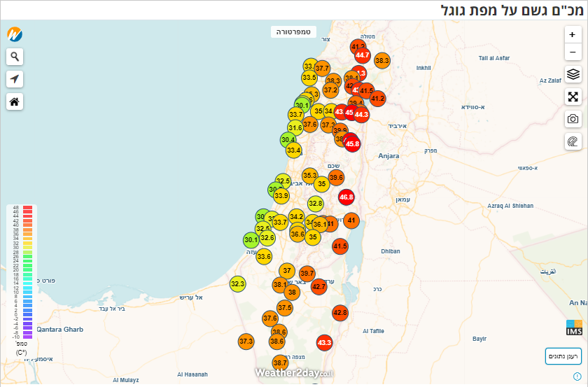Viewport: 588px width, 387px height.
Task: Select the 38.7 station marker
Action: point(280,363)
